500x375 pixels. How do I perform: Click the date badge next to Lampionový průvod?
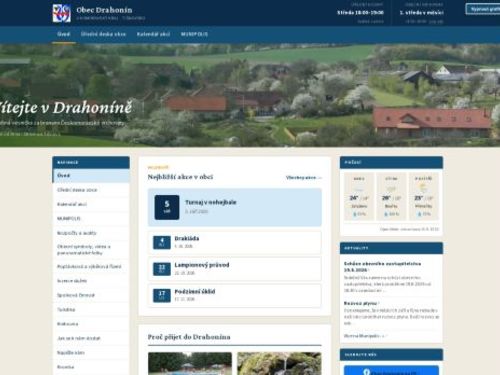click(162, 269)
